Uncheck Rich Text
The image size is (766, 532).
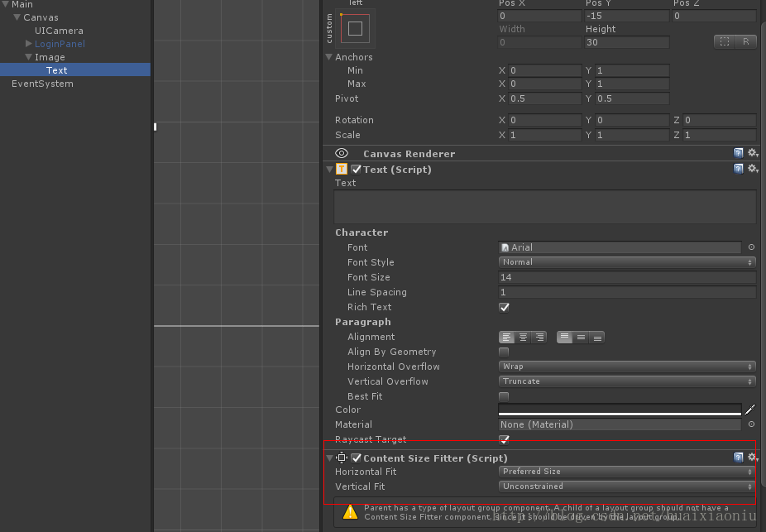tap(504, 307)
